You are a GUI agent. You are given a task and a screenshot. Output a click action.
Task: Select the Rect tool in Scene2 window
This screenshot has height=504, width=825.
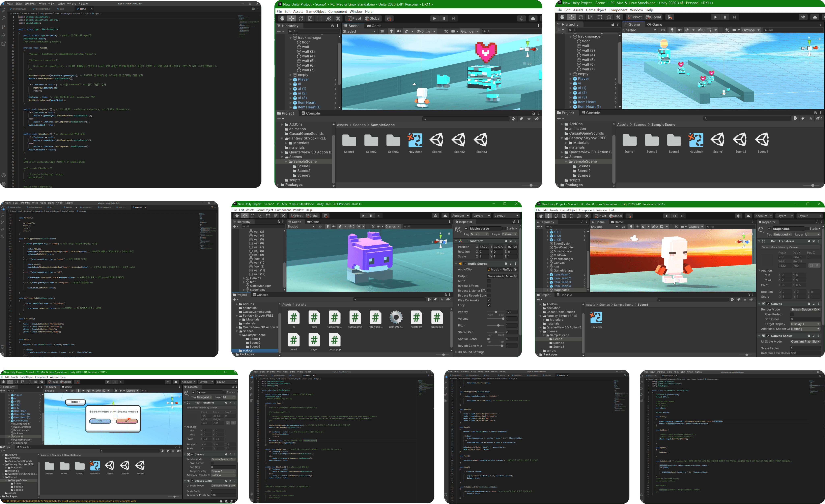[268, 216]
